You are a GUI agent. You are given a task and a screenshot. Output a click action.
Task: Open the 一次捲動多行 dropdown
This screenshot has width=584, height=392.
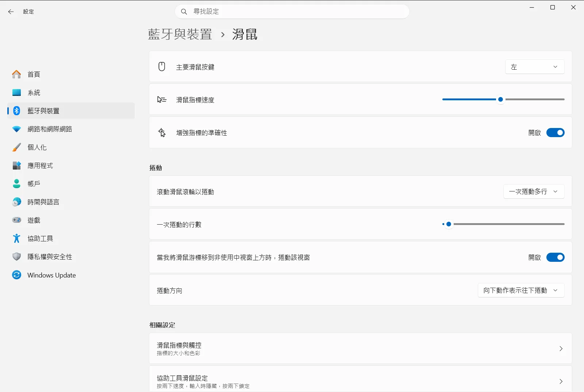[x=534, y=191]
